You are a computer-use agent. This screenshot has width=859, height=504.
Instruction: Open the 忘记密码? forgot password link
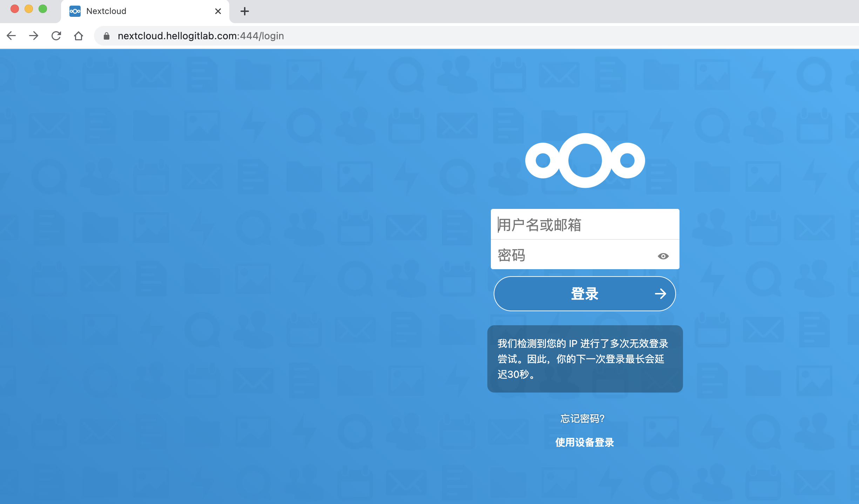pyautogui.click(x=583, y=418)
